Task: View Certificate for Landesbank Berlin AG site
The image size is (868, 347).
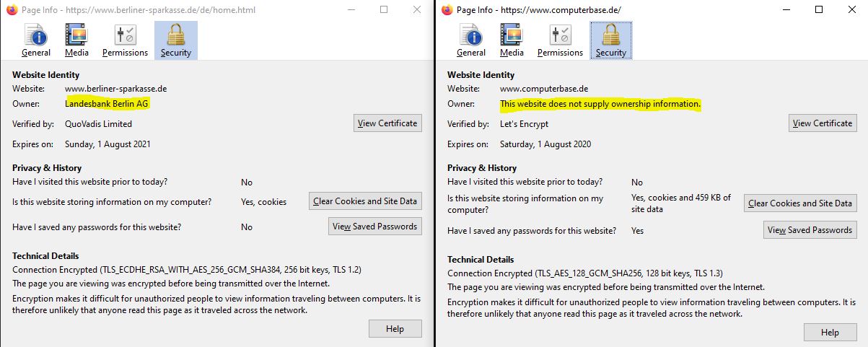Action: [387, 123]
